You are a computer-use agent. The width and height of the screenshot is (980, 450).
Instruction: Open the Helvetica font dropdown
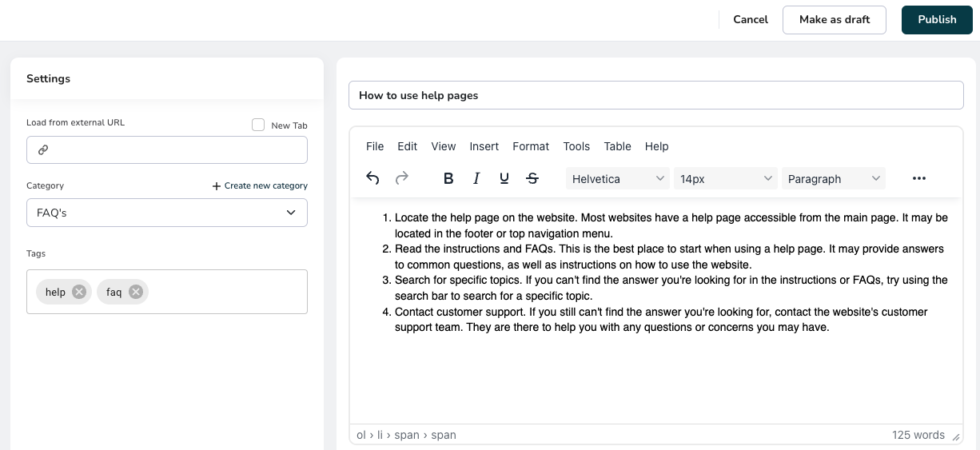[618, 178]
